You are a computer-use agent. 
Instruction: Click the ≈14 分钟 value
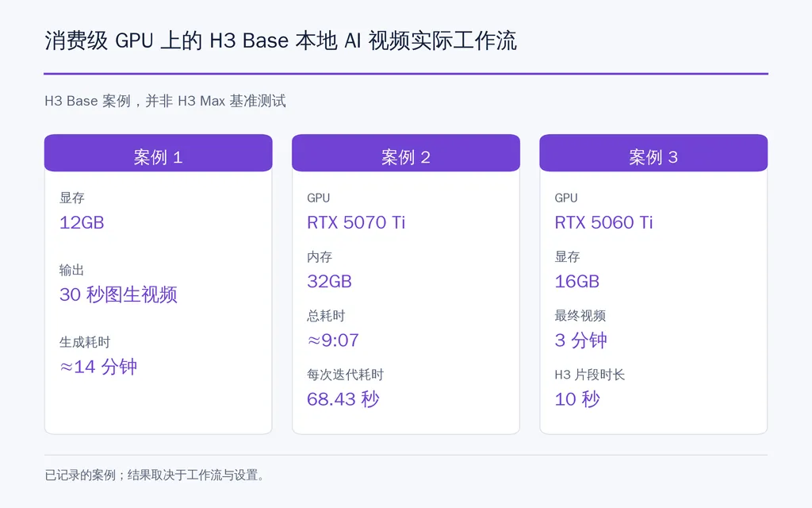coord(98,367)
